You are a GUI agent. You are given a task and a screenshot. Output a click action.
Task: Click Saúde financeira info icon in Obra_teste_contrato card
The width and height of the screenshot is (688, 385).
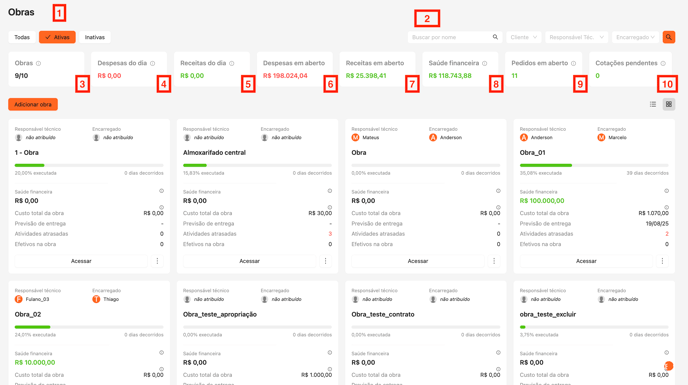pyautogui.click(x=498, y=353)
